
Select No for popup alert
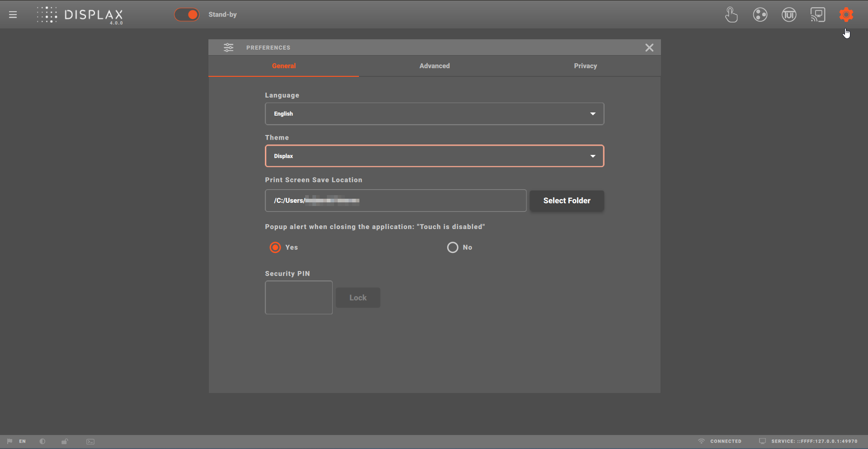(x=453, y=248)
